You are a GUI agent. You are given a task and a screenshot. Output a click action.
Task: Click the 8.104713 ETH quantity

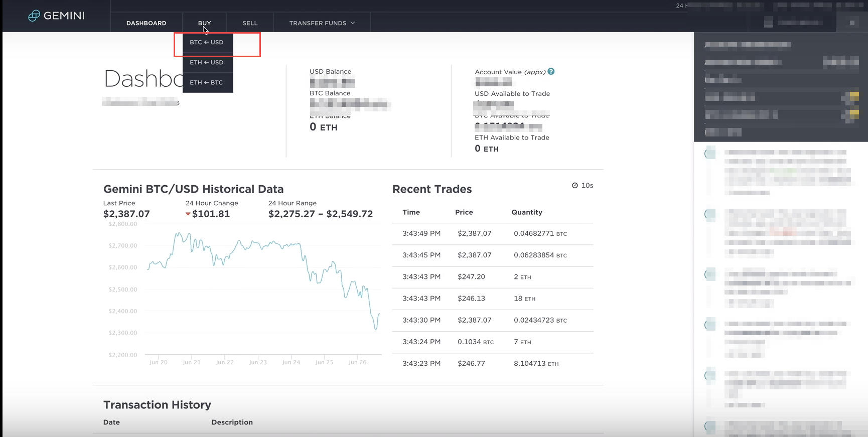[x=536, y=363]
